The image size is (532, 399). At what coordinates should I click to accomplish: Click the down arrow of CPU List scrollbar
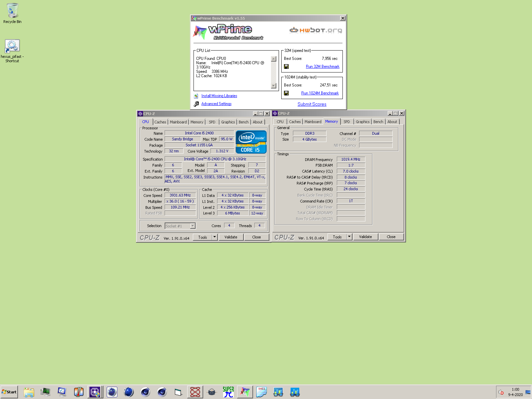[274, 86]
